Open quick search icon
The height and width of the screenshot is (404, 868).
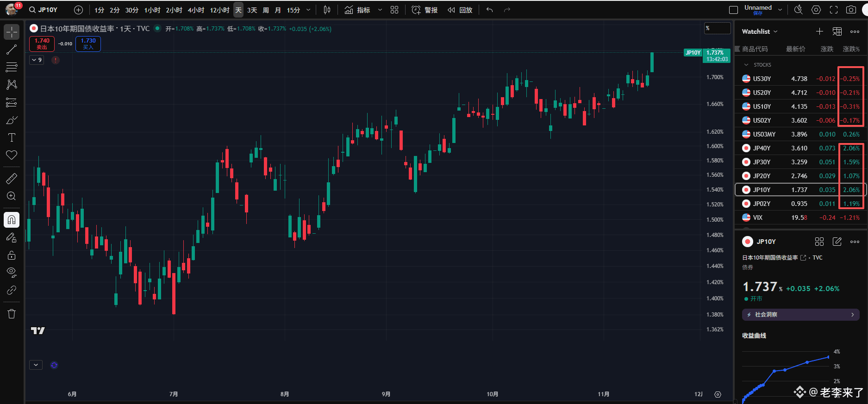tap(799, 10)
